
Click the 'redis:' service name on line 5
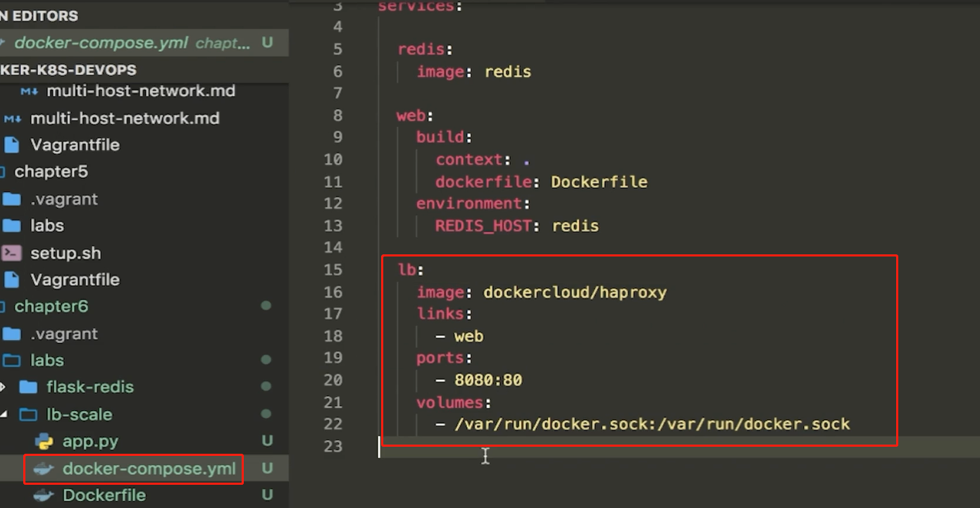(425, 49)
